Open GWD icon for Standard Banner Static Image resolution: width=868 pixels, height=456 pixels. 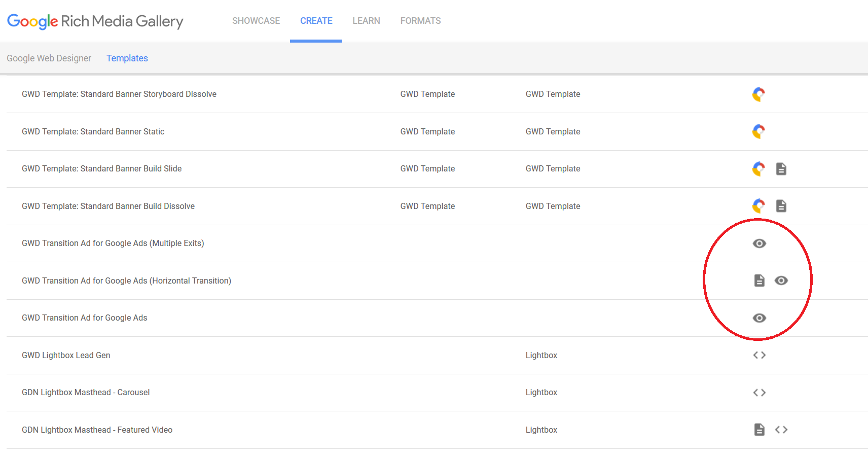(x=758, y=131)
